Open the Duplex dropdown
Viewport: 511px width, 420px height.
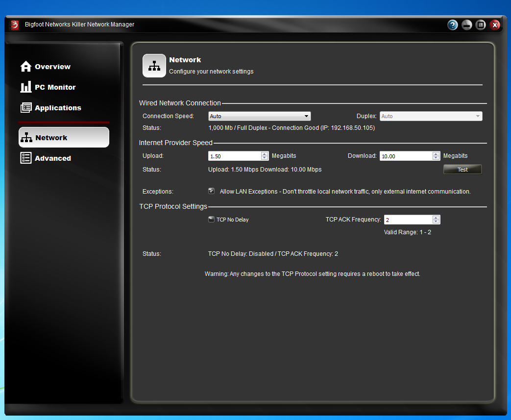(x=431, y=116)
